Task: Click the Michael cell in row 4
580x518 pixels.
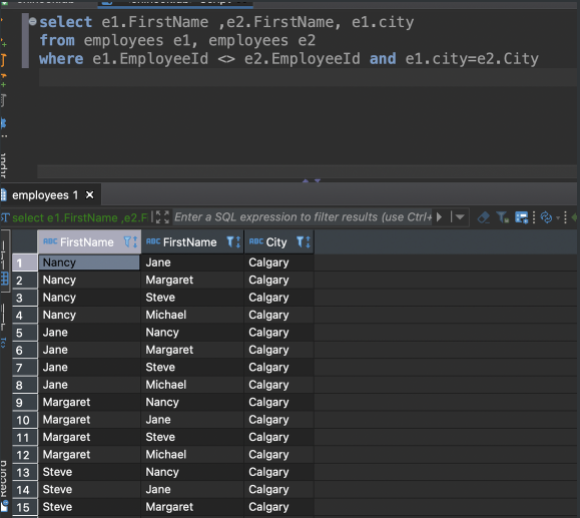Action: 192,315
